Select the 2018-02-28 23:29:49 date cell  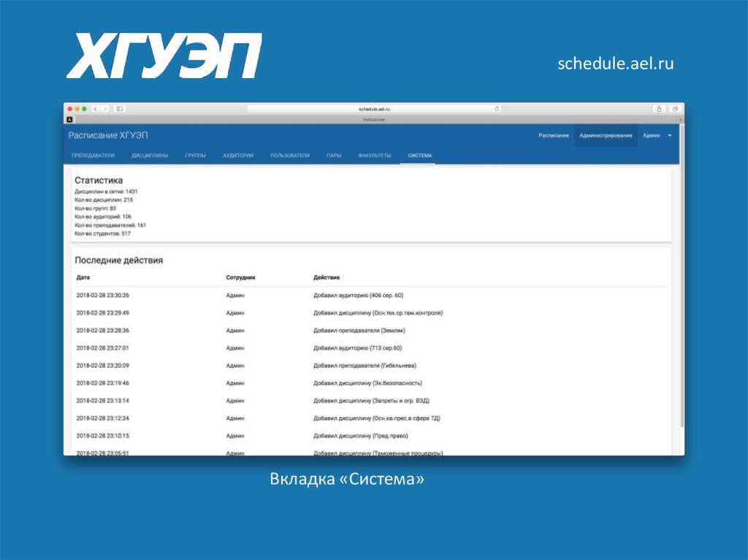click(102, 313)
